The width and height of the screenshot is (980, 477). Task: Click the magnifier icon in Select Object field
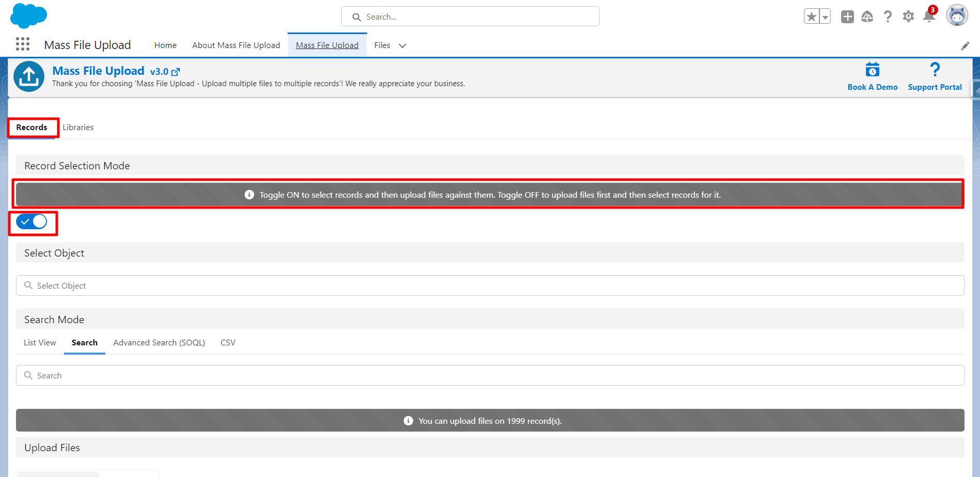tap(28, 285)
